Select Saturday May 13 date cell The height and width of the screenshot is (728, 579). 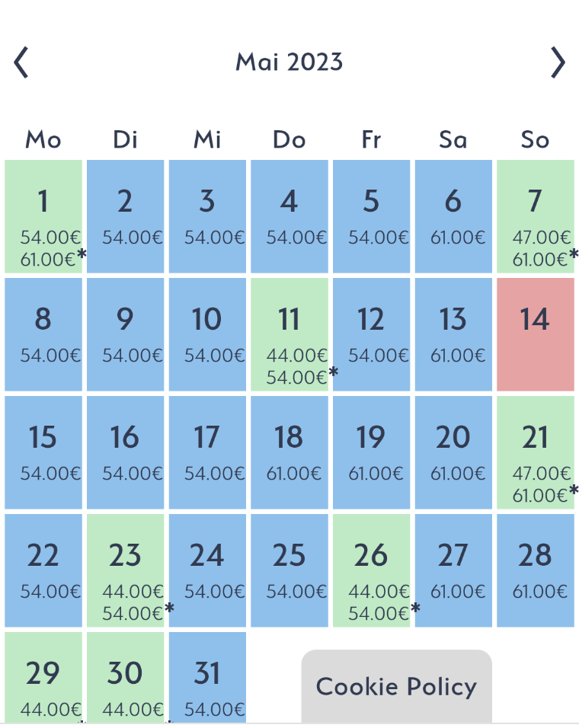coord(453,334)
